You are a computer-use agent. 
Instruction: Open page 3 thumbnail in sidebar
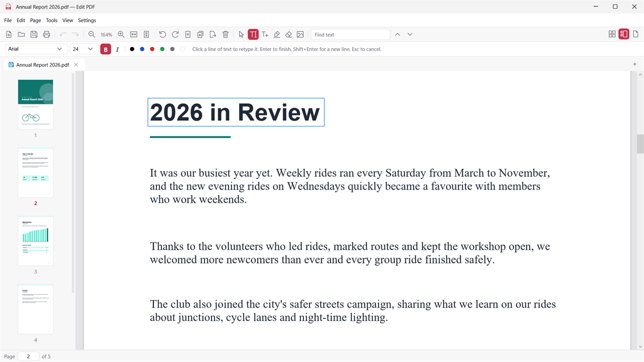(35, 241)
